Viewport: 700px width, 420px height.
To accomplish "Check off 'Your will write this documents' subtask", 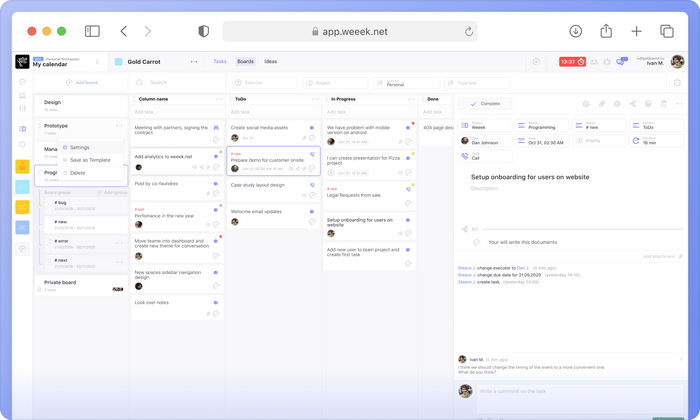I will point(477,242).
